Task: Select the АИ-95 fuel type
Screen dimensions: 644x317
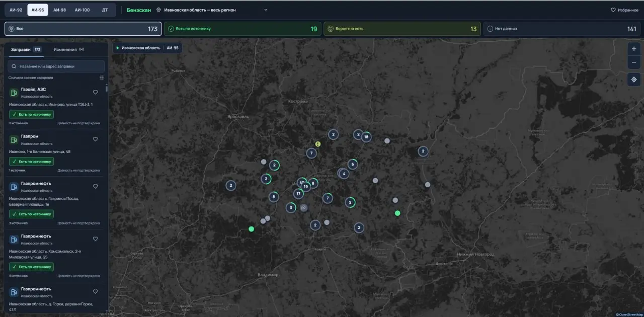Action: (x=38, y=10)
